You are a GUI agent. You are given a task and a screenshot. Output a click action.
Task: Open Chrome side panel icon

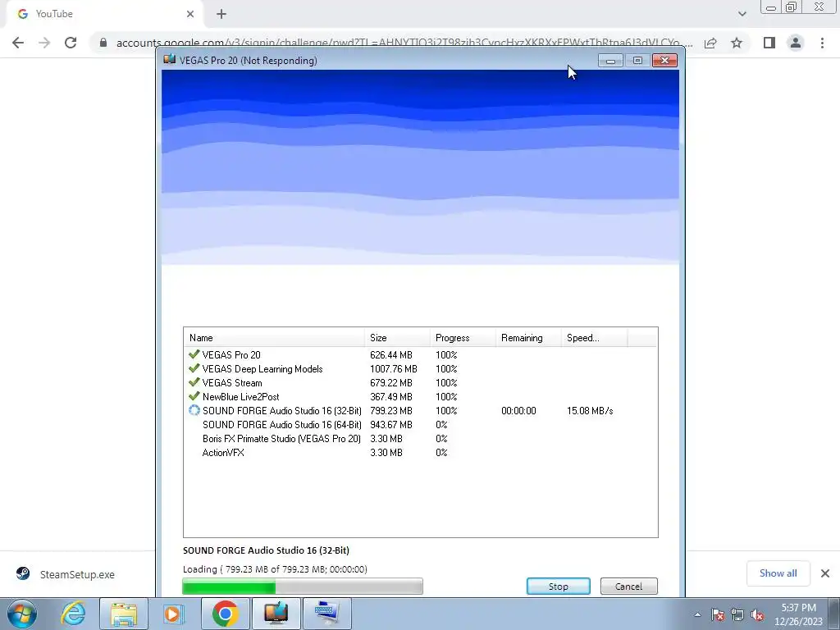tap(769, 43)
